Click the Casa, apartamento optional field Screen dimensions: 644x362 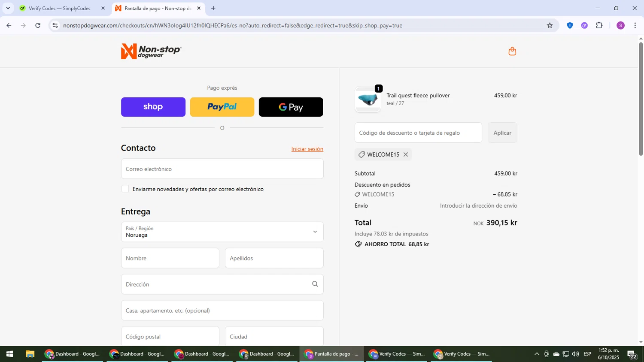[222, 310]
